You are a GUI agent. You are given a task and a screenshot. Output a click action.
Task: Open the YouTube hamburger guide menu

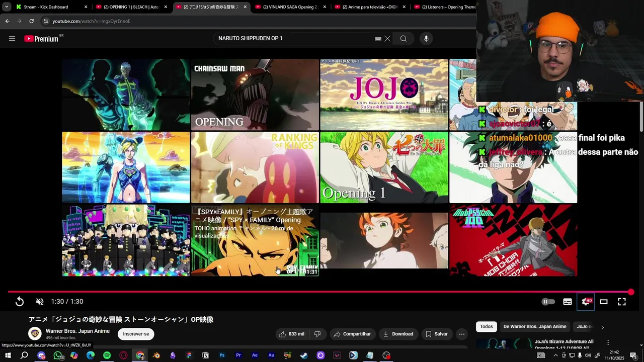coord(12,39)
